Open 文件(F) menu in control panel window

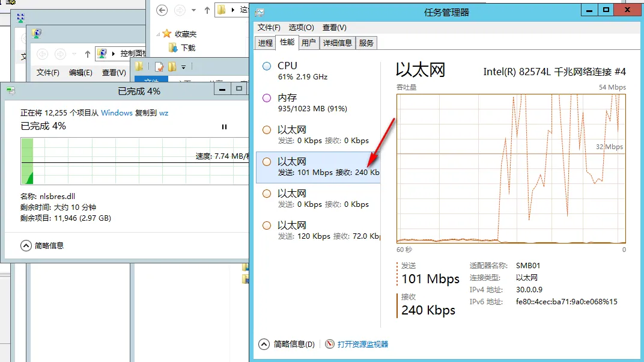47,73
